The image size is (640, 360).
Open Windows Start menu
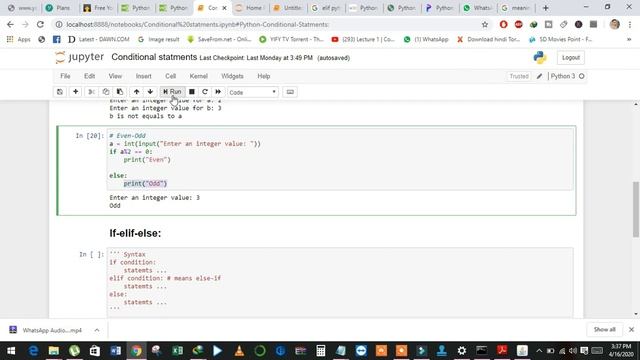[x=11, y=351]
